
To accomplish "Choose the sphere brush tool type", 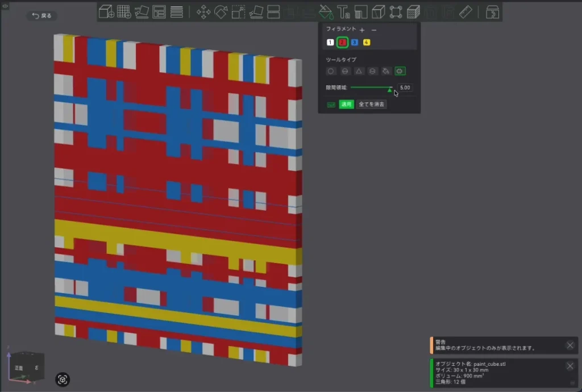I will (x=345, y=71).
